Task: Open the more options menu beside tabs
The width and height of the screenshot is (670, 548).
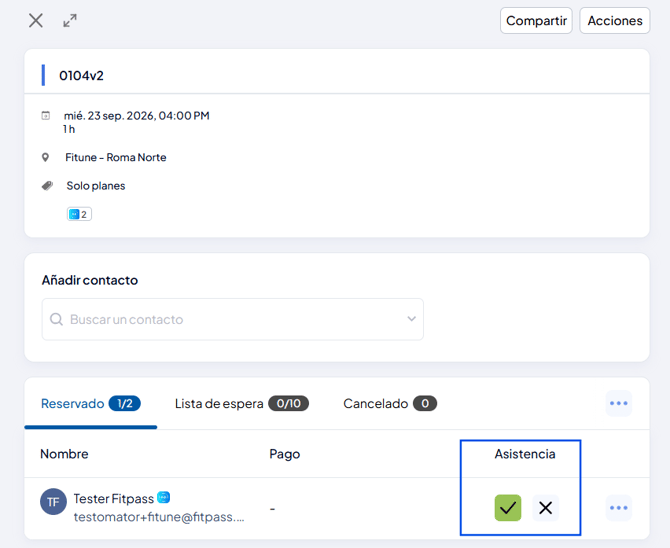Action: coord(618,403)
